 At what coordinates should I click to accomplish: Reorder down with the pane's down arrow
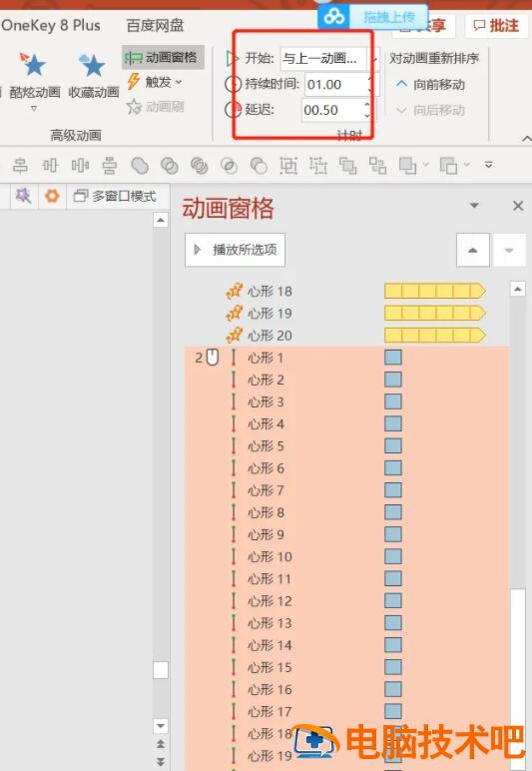(x=509, y=250)
